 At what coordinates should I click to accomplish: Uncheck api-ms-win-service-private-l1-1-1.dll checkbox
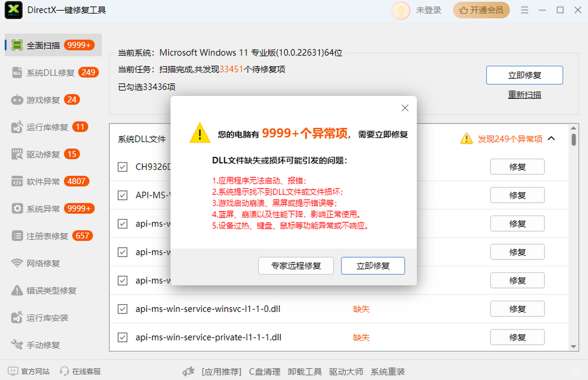(122, 337)
